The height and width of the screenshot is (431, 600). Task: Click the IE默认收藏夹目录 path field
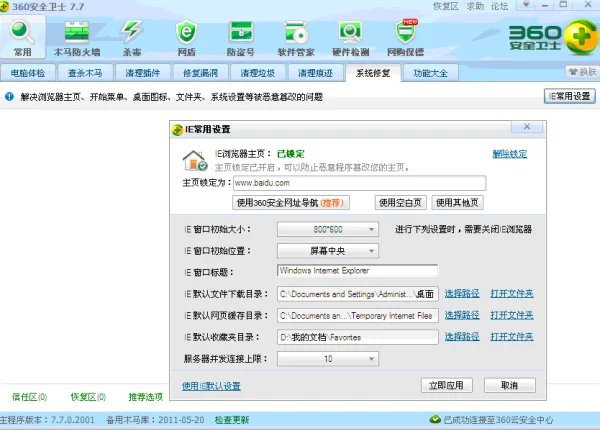pyautogui.click(x=357, y=337)
